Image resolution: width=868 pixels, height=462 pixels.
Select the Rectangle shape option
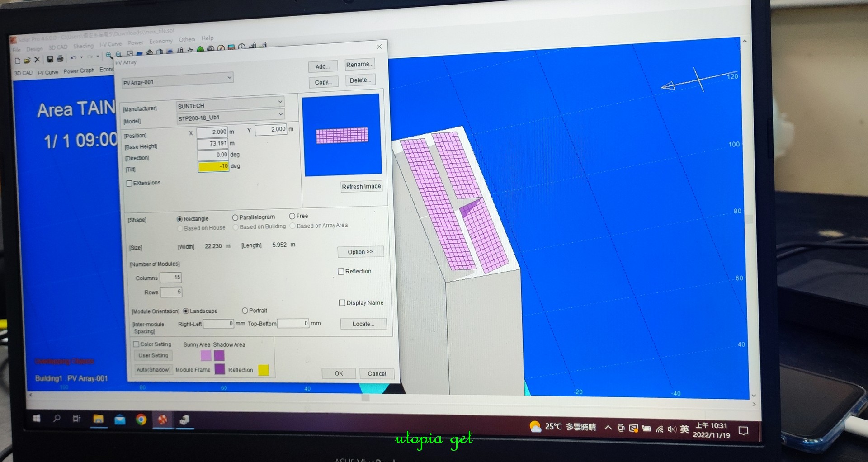179,219
